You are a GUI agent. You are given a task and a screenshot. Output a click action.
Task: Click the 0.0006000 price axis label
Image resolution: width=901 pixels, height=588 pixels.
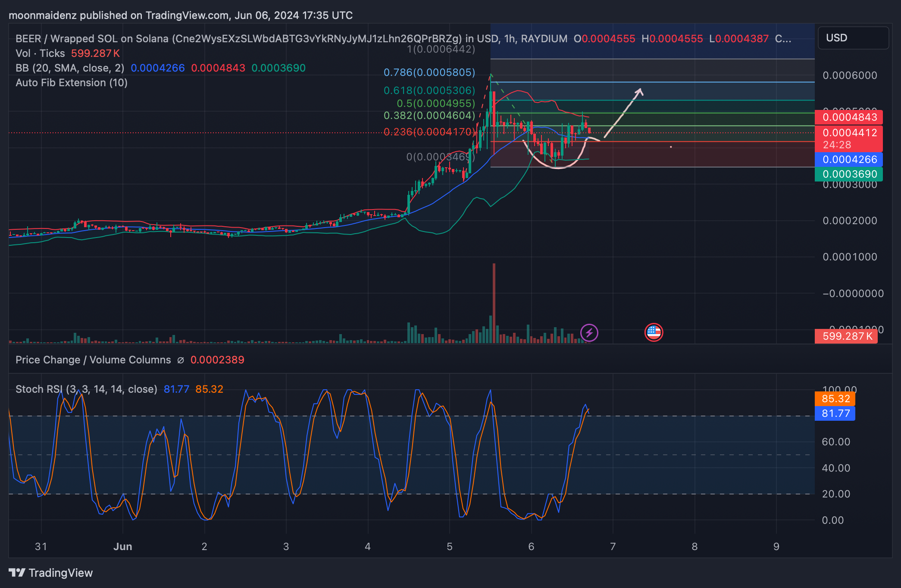[x=850, y=75]
